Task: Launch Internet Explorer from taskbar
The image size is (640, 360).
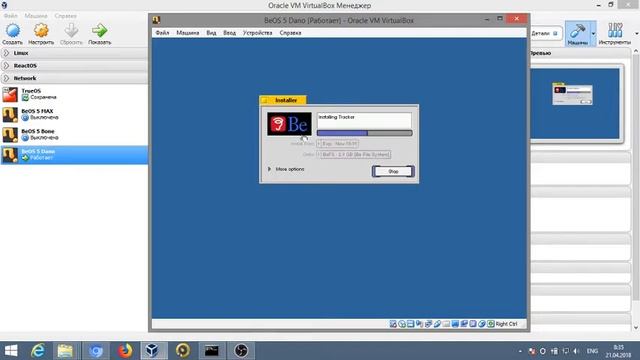Action: (x=38, y=351)
